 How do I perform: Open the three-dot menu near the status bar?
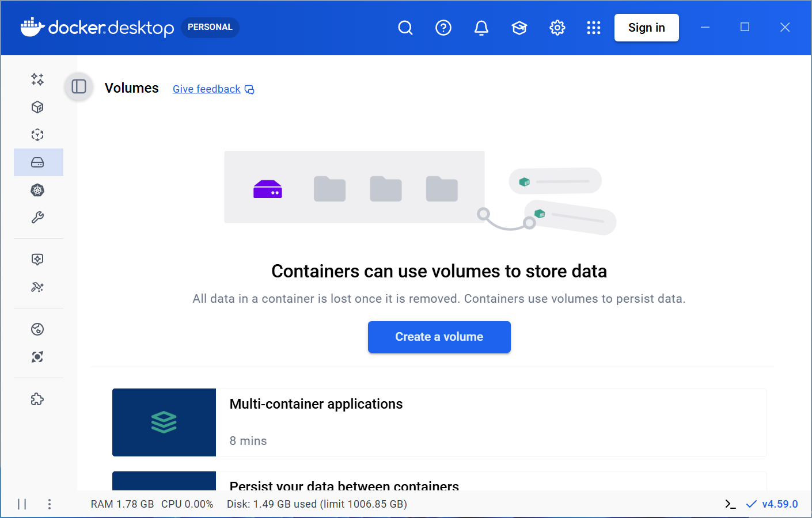coord(50,504)
